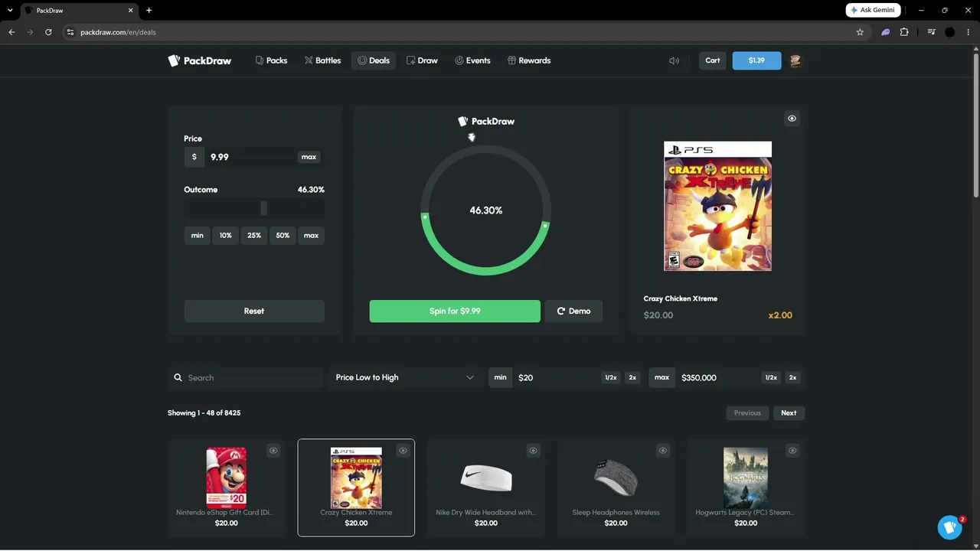The height and width of the screenshot is (551, 980).
Task: Click the pointer marker above the wheel
Action: [x=472, y=138]
